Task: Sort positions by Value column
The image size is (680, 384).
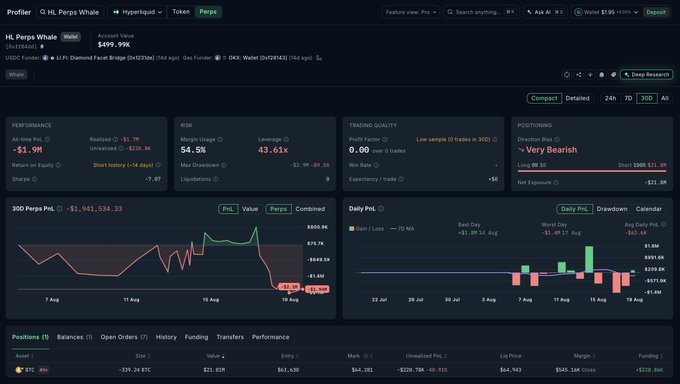Action: (x=216, y=356)
